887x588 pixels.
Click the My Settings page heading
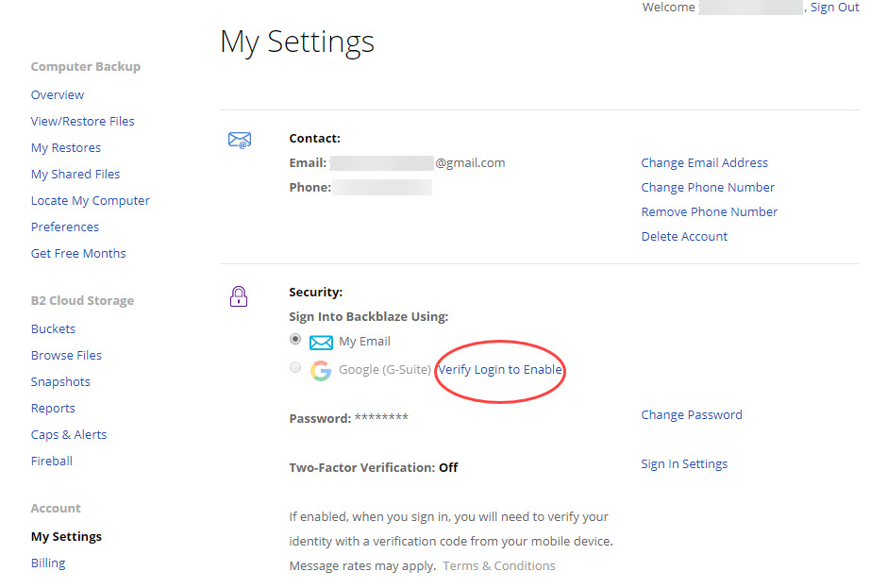[x=297, y=42]
